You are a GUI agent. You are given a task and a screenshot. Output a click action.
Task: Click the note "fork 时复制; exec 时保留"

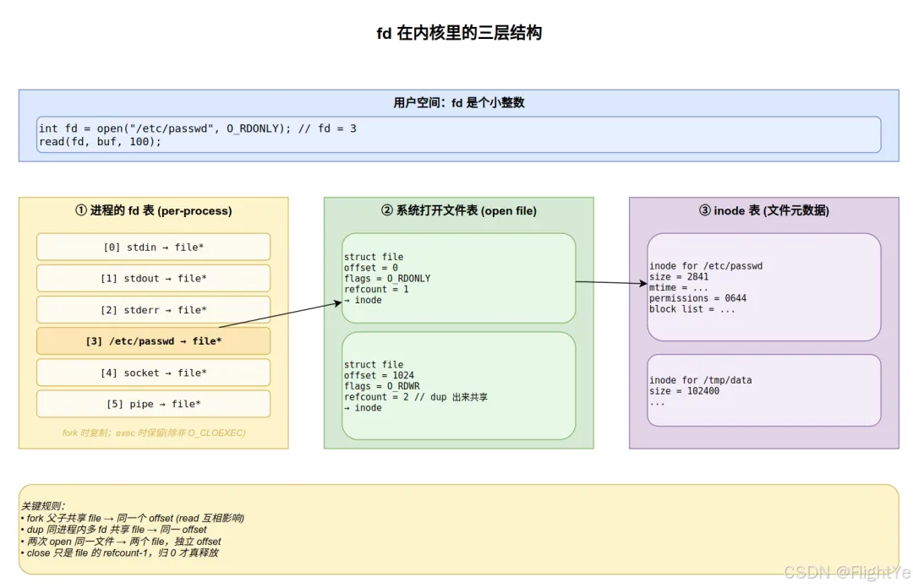point(154,433)
